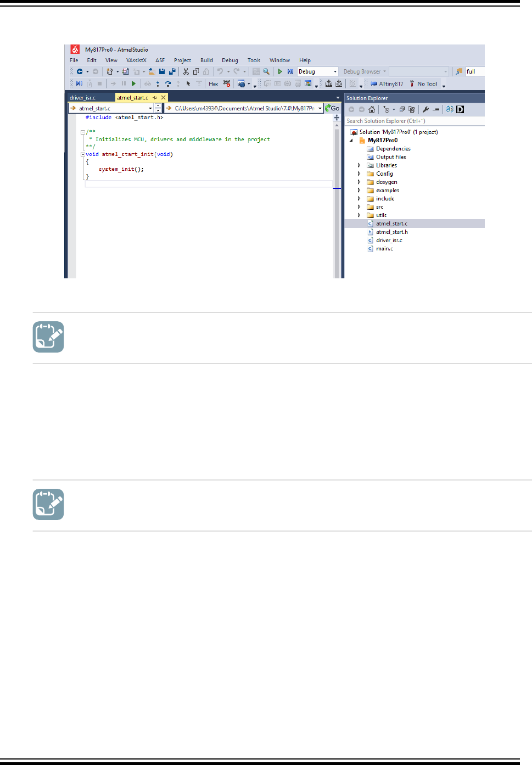Click the Save All icon
This screenshot has height=765, width=532.
point(172,71)
